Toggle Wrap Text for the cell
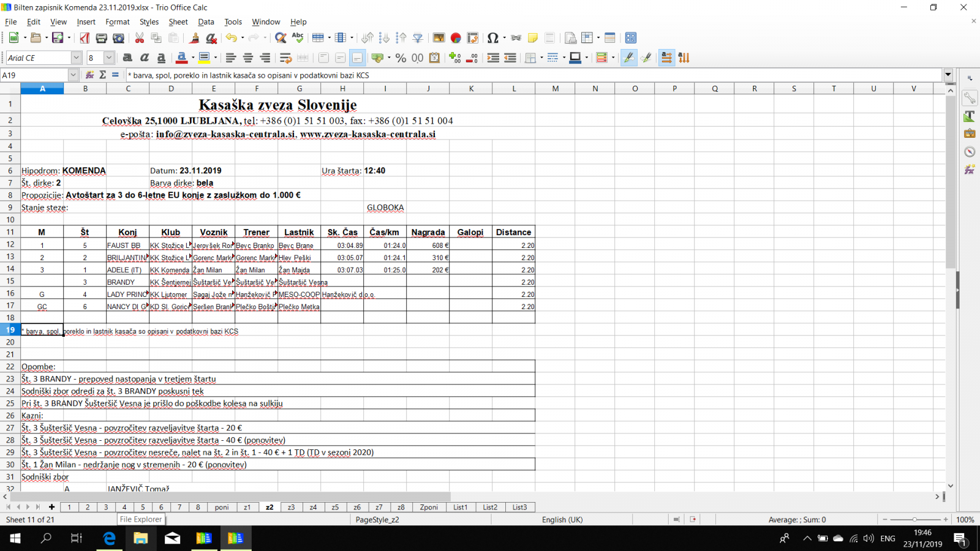 pyautogui.click(x=285, y=58)
